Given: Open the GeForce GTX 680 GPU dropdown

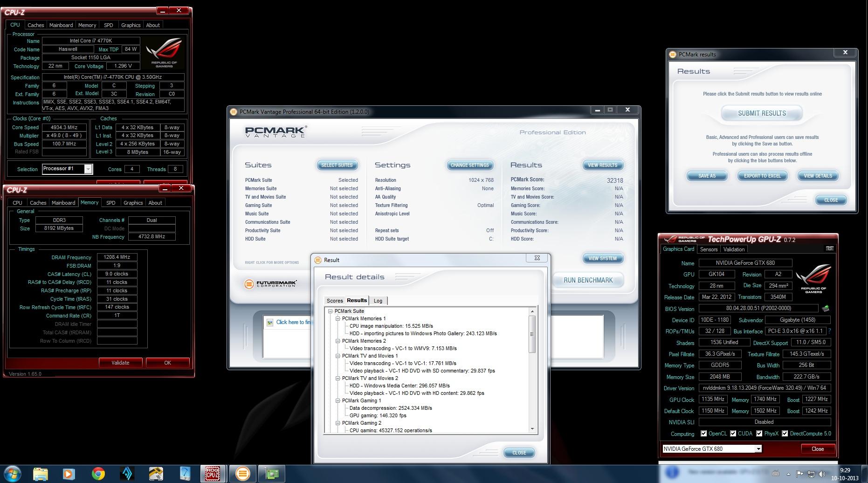Looking at the screenshot, I should point(758,449).
